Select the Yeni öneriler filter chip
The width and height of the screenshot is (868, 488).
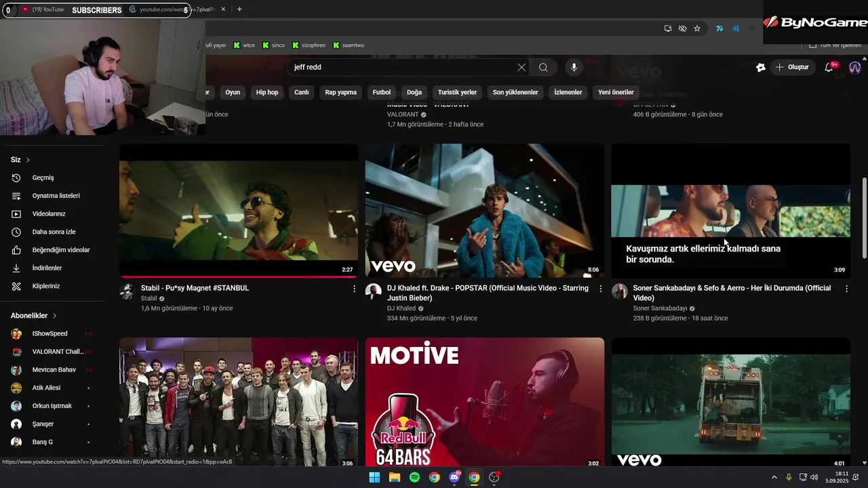click(x=616, y=92)
